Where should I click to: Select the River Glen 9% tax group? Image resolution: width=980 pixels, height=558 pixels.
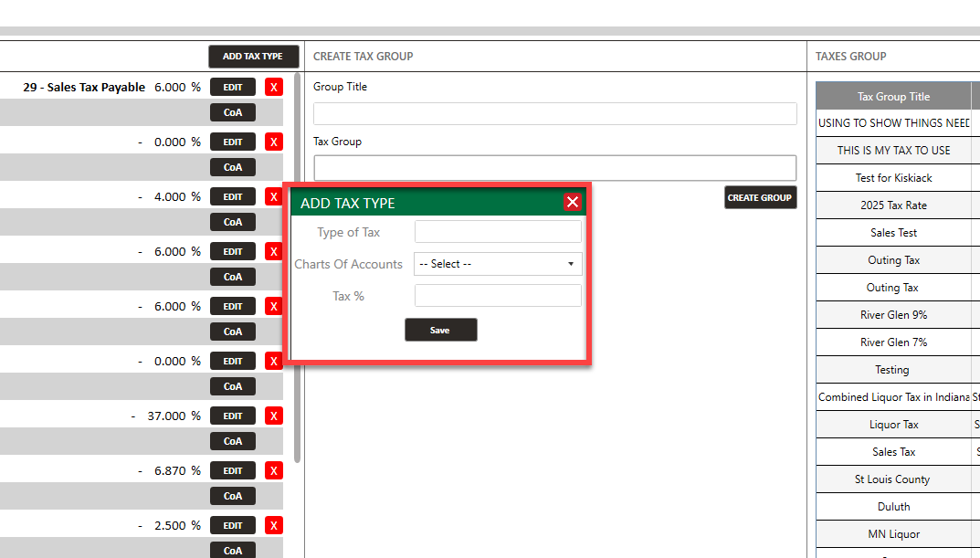[x=893, y=315]
